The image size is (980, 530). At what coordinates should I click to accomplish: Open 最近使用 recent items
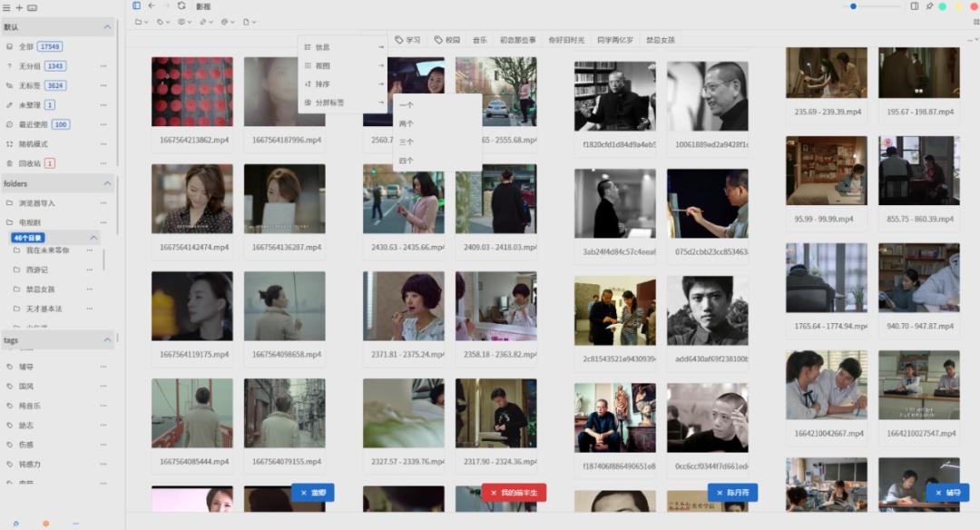coord(37,124)
